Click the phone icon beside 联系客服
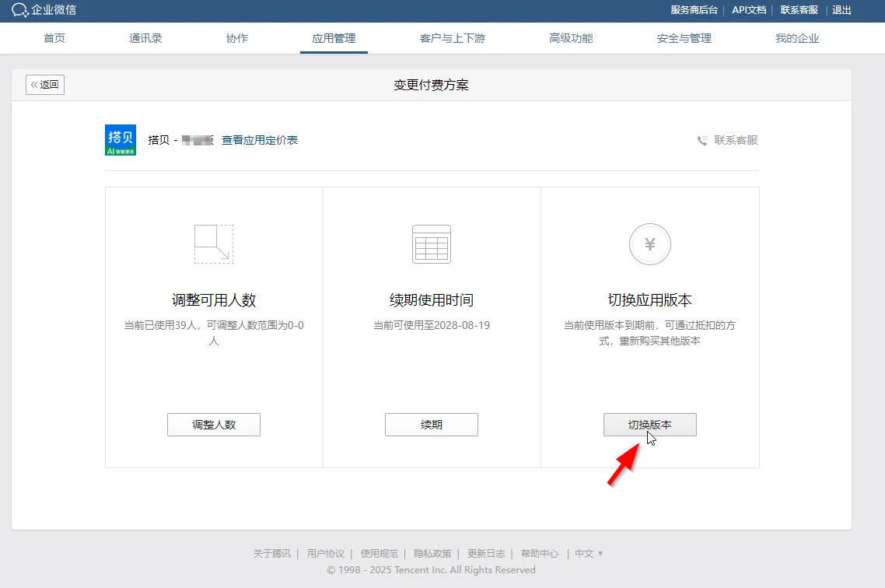 [702, 141]
